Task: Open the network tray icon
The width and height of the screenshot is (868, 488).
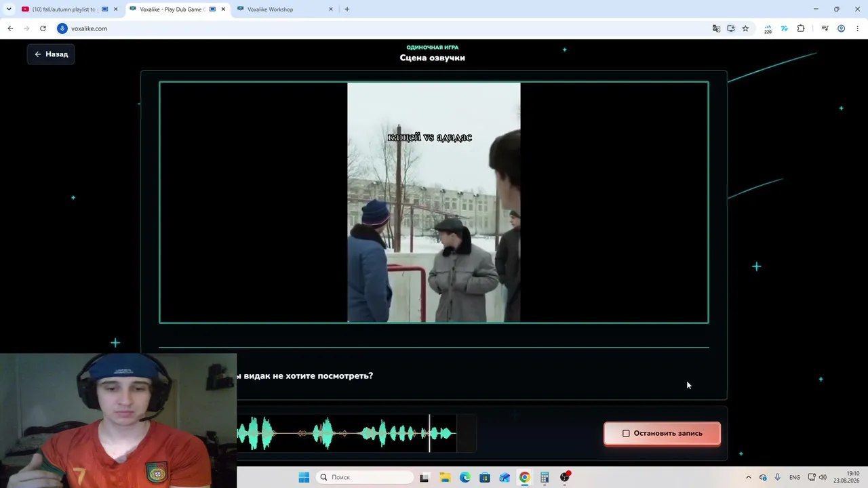Action: point(812,477)
